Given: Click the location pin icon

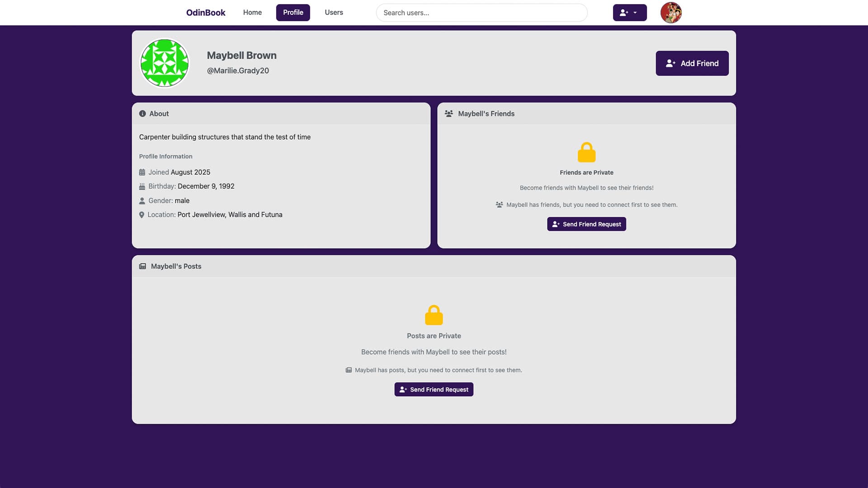Looking at the screenshot, I should tap(142, 215).
